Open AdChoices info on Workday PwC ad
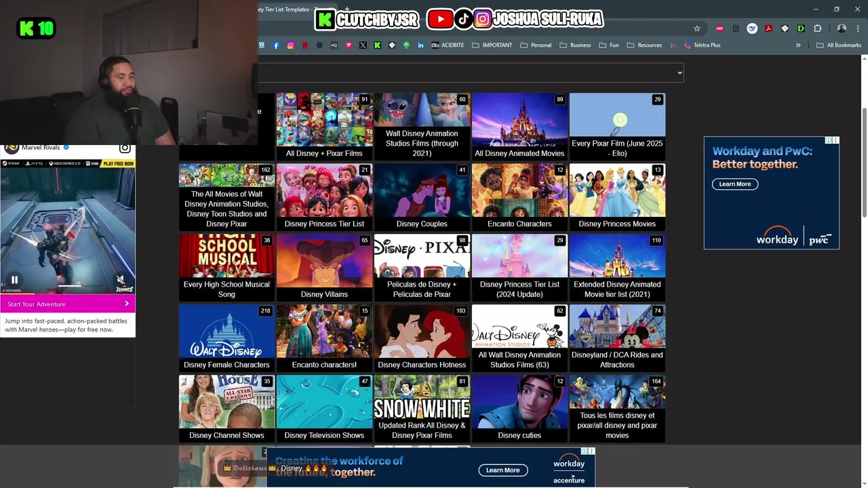The height and width of the screenshot is (488, 868). click(829, 140)
